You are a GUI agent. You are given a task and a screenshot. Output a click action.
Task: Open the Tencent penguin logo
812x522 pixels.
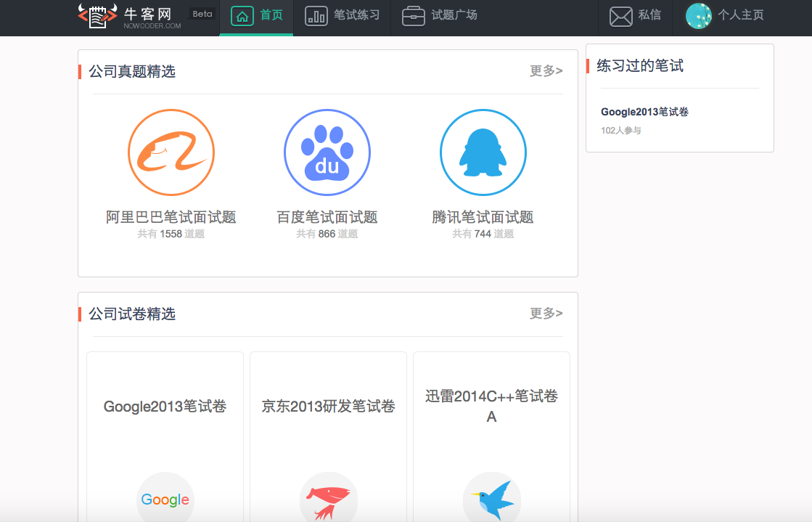pos(483,152)
